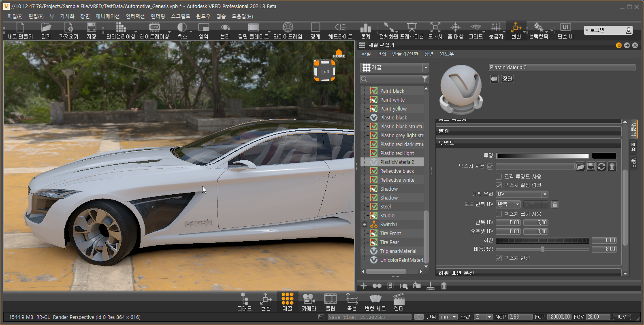The width and height of the screenshot is (644, 325).
Task: Click the lock icon next to 모드 반복 UV
Action: point(555,204)
